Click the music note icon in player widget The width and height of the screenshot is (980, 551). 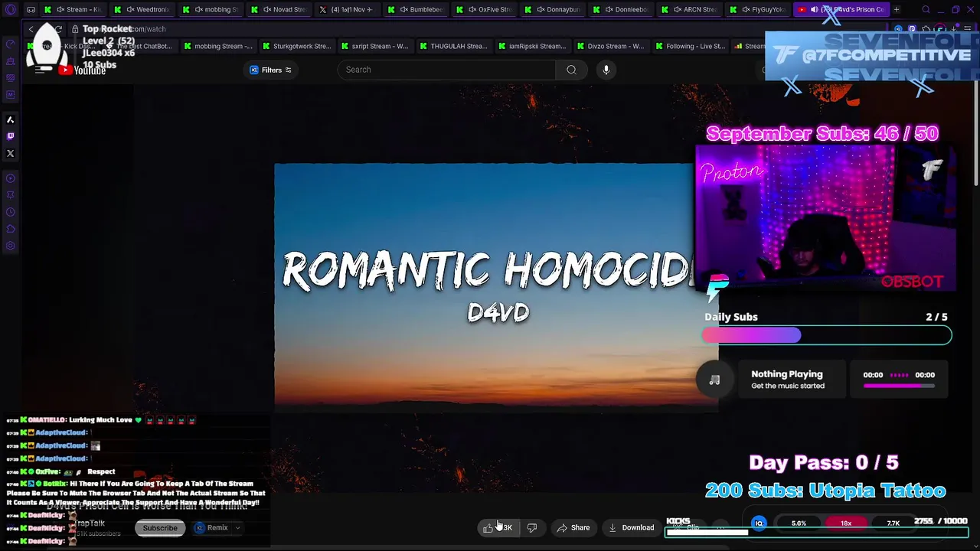(x=714, y=380)
